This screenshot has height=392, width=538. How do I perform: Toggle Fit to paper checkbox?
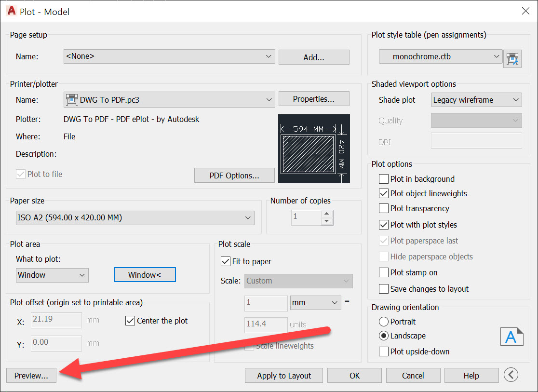pos(226,261)
